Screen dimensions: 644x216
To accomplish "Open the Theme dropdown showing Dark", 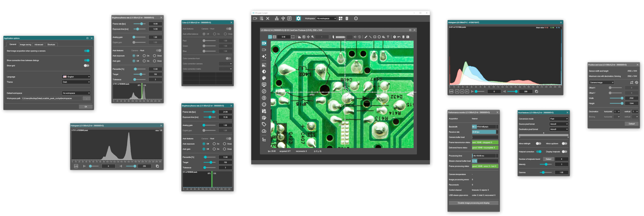I will click(x=76, y=82).
